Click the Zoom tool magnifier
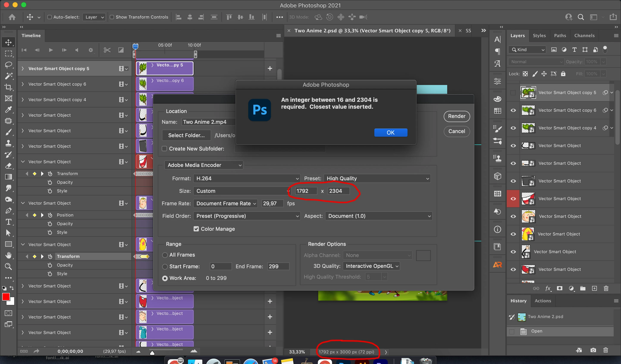 tap(8, 267)
